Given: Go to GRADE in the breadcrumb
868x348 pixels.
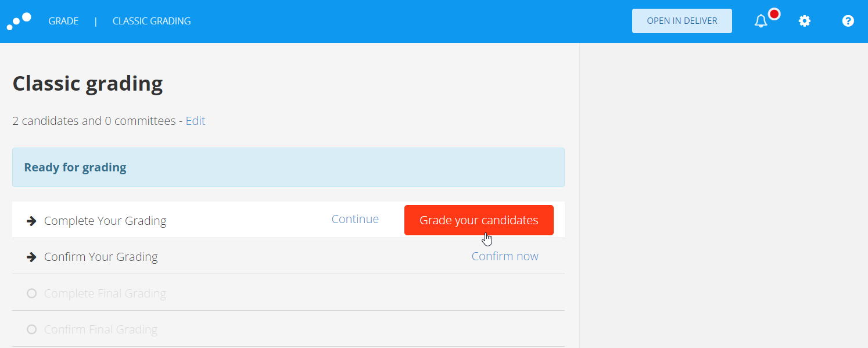Looking at the screenshot, I should [63, 21].
